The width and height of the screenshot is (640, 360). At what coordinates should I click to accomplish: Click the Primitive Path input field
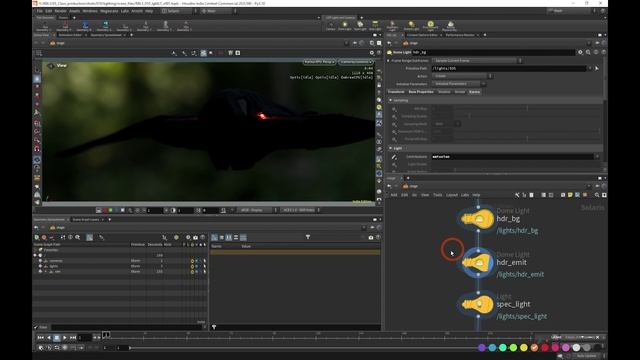(509, 68)
